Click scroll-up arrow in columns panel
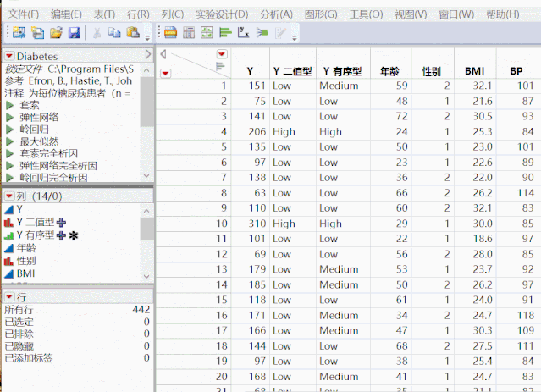Viewport: 541px width, 392px height. (x=146, y=211)
